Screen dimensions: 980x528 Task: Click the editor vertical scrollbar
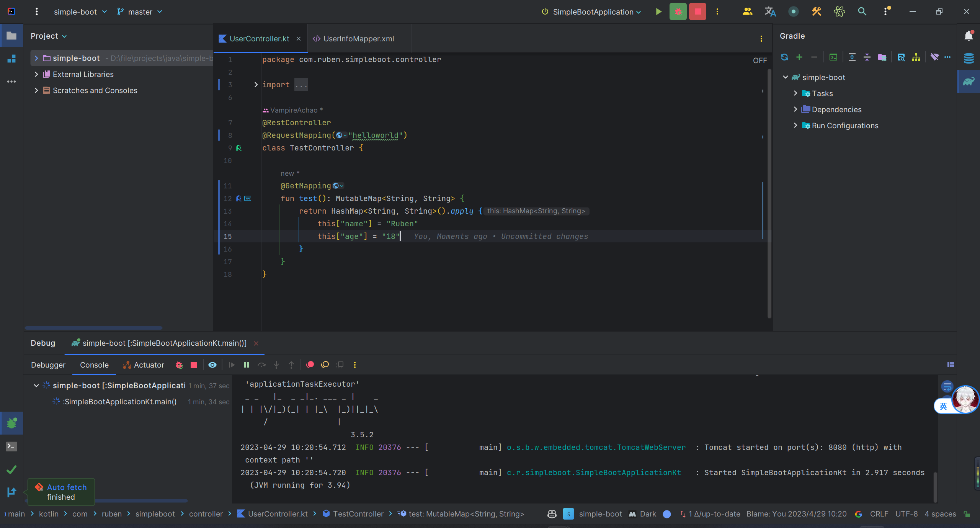tap(769, 191)
